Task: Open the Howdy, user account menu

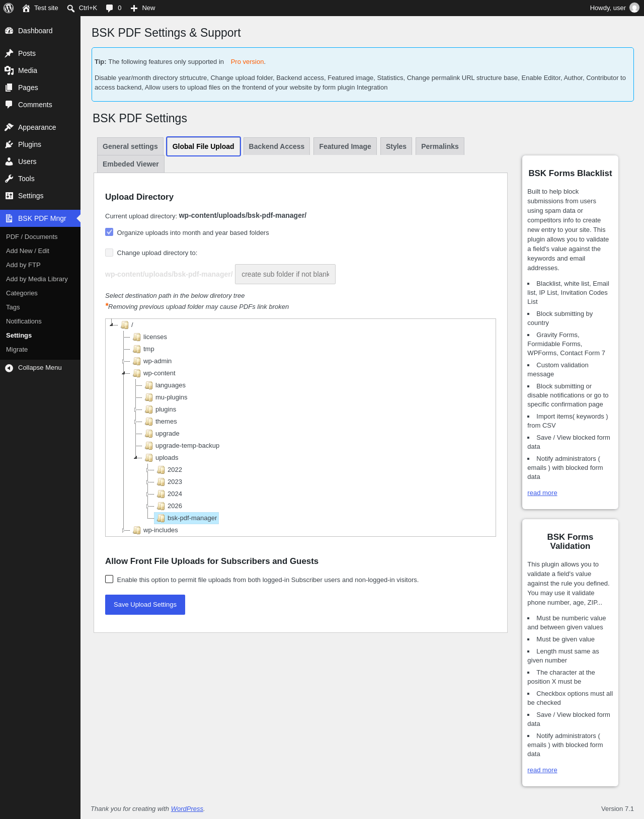Action: point(614,8)
